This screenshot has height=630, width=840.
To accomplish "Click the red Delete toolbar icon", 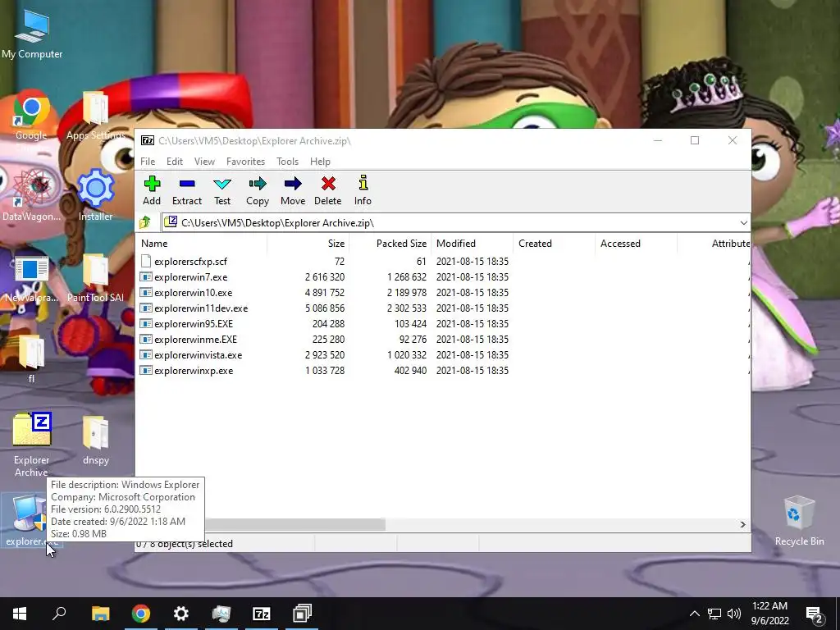I will 328,184.
